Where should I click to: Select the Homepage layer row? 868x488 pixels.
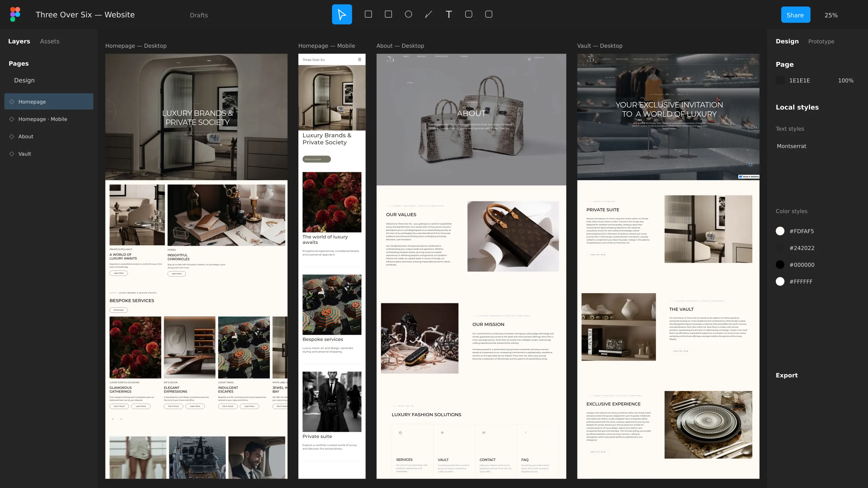point(49,102)
